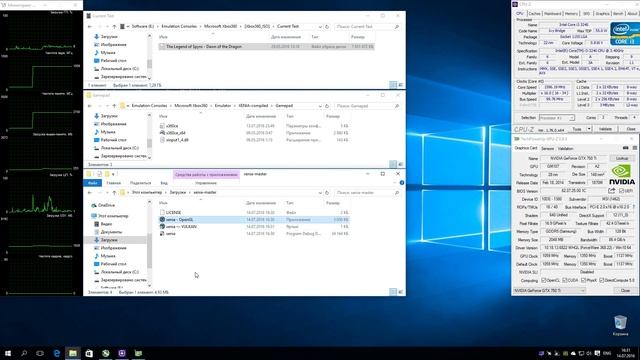This screenshot has width=640, height=360.
Task: Open the Validation tab in GPU-Z
Action: (566, 149)
